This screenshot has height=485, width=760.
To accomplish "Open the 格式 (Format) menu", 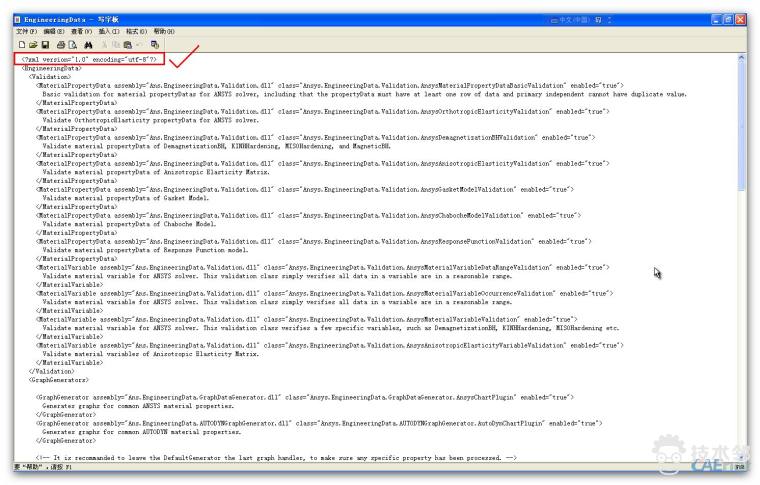I will [138, 32].
